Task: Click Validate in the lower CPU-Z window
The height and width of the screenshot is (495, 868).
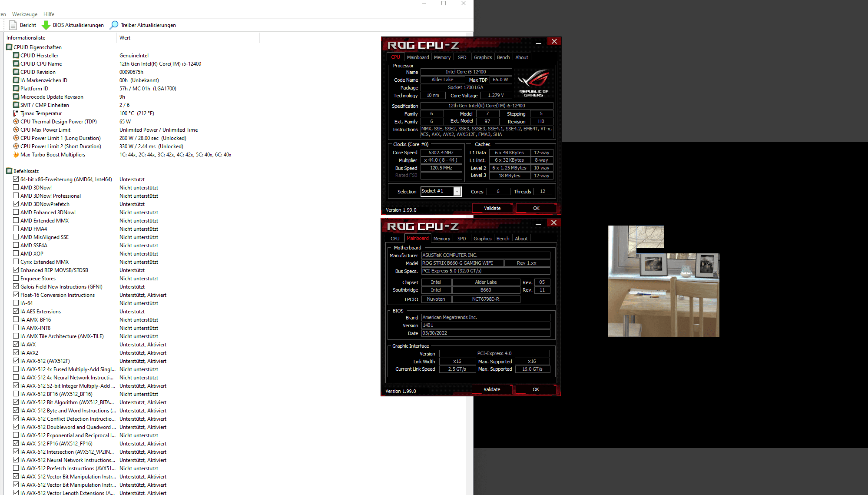Action: click(492, 389)
